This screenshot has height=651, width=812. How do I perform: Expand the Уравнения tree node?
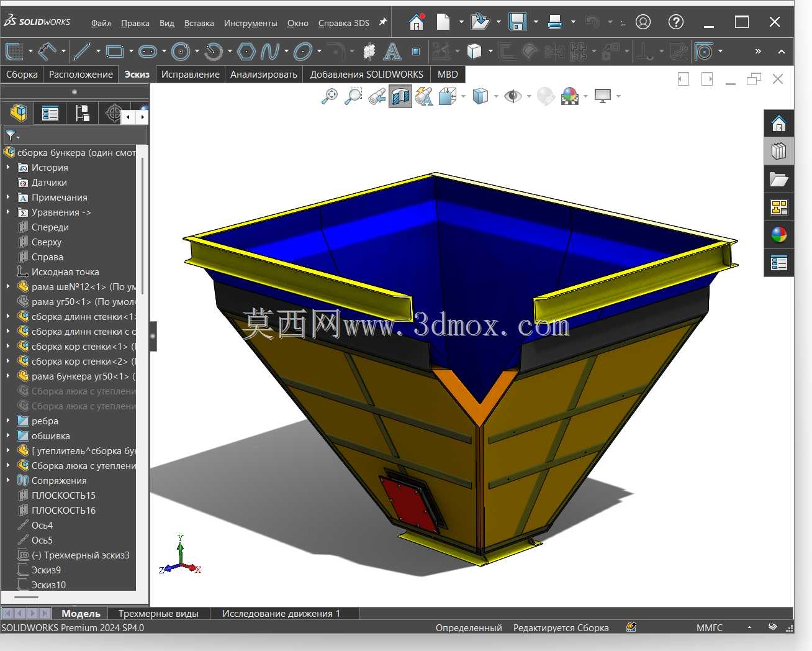[8, 212]
